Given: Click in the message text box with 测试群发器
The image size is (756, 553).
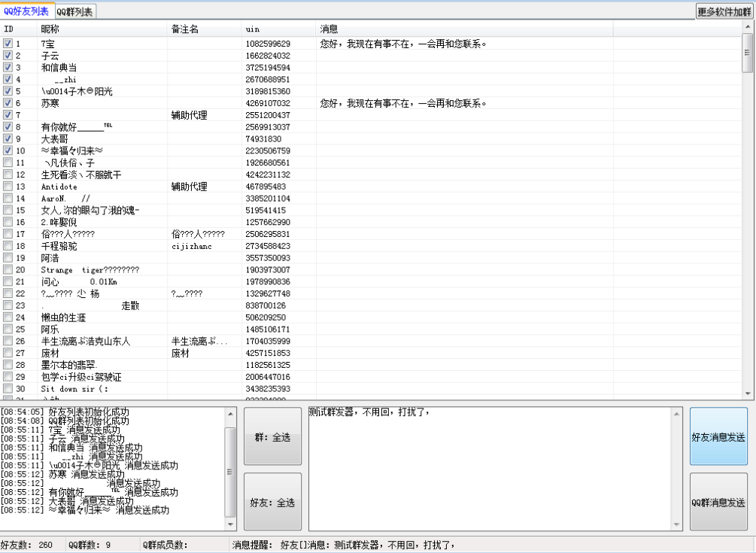Looking at the screenshot, I should (x=490, y=469).
